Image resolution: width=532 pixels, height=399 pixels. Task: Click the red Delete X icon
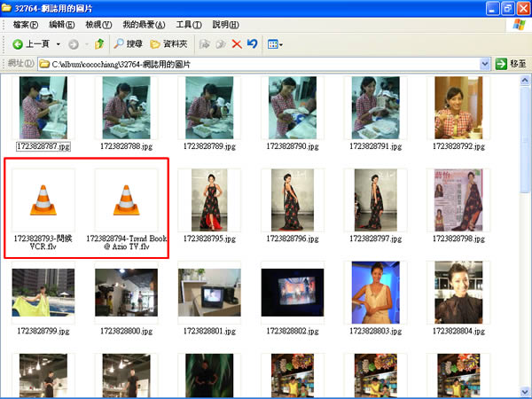coord(237,44)
